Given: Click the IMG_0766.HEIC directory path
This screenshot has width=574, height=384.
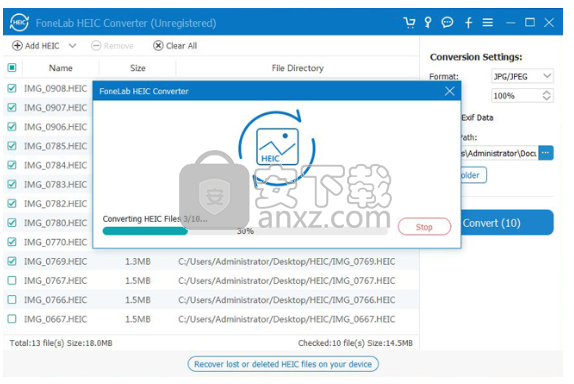Looking at the screenshot, I should (287, 300).
